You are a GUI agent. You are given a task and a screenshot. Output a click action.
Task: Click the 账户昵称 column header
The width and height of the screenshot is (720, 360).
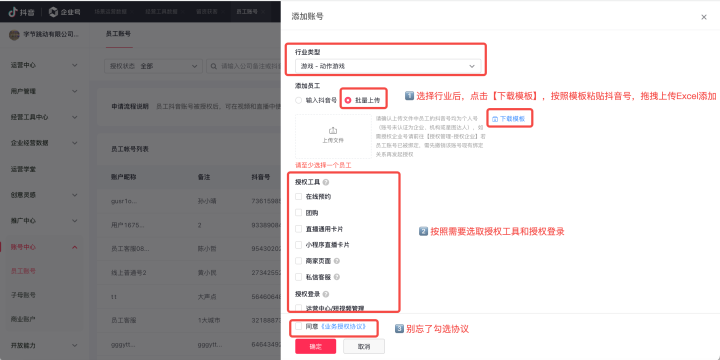(124, 177)
